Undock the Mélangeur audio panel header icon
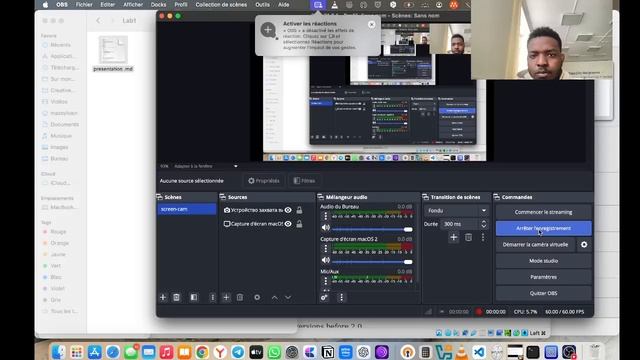The image size is (640, 360). point(320,197)
